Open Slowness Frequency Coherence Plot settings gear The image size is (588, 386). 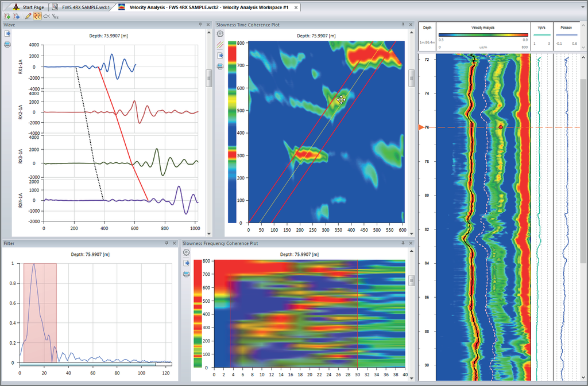187,252
